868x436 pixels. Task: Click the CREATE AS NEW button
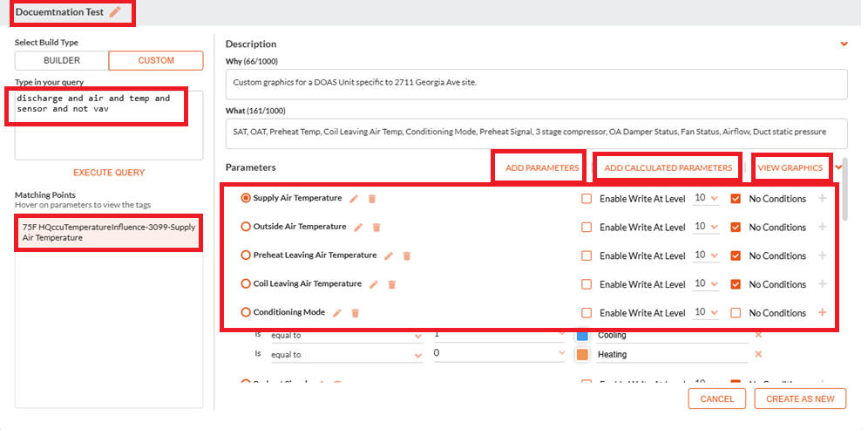(800, 399)
